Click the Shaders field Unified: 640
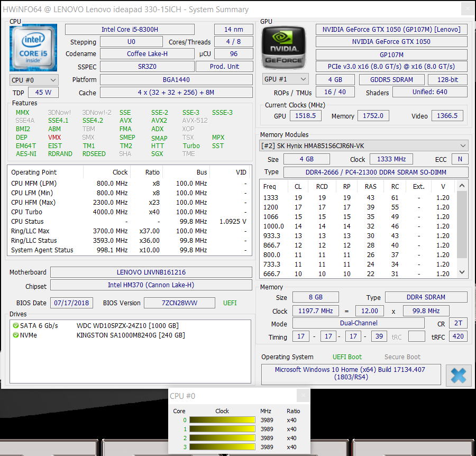This screenshot has height=456, width=476. (429, 92)
